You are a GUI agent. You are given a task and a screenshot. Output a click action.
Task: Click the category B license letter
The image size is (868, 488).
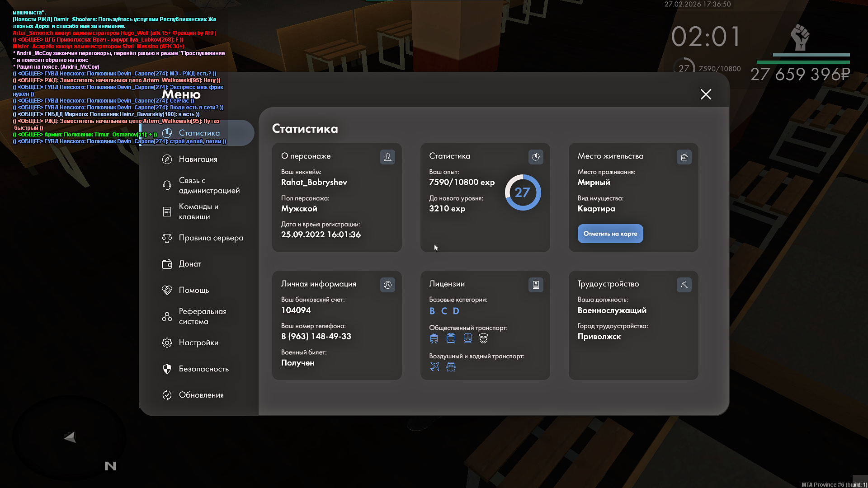432,311
